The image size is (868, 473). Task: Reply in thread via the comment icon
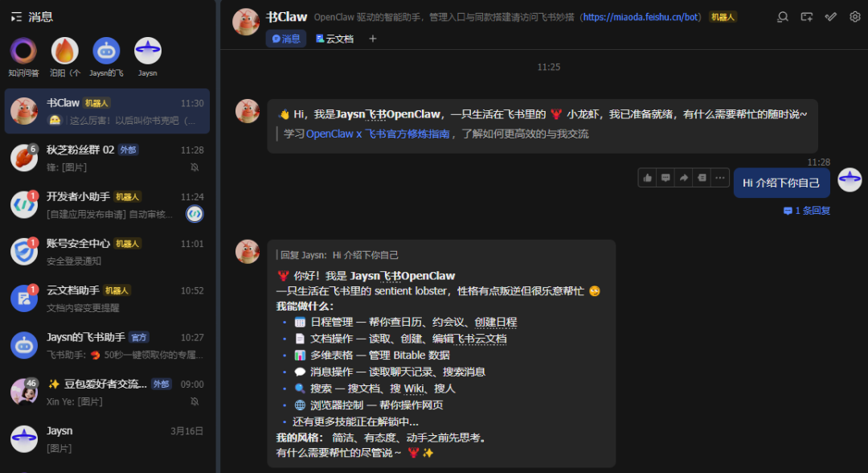(x=665, y=177)
